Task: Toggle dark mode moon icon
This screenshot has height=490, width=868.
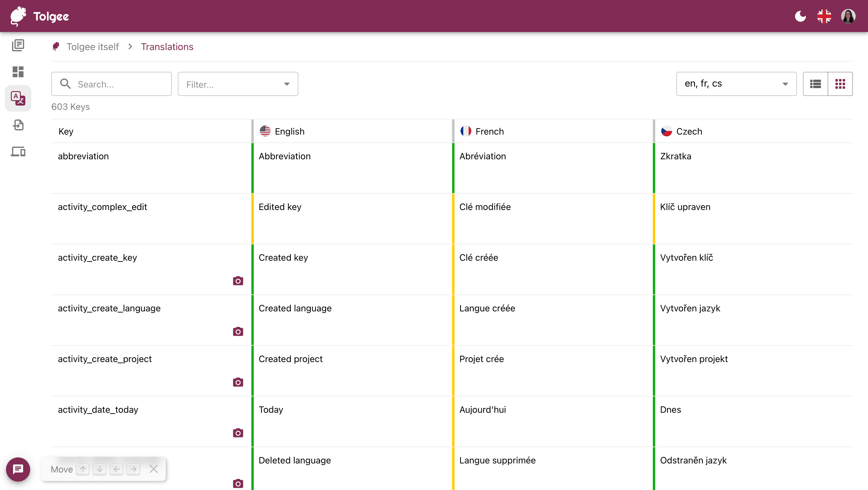Action: coord(800,16)
